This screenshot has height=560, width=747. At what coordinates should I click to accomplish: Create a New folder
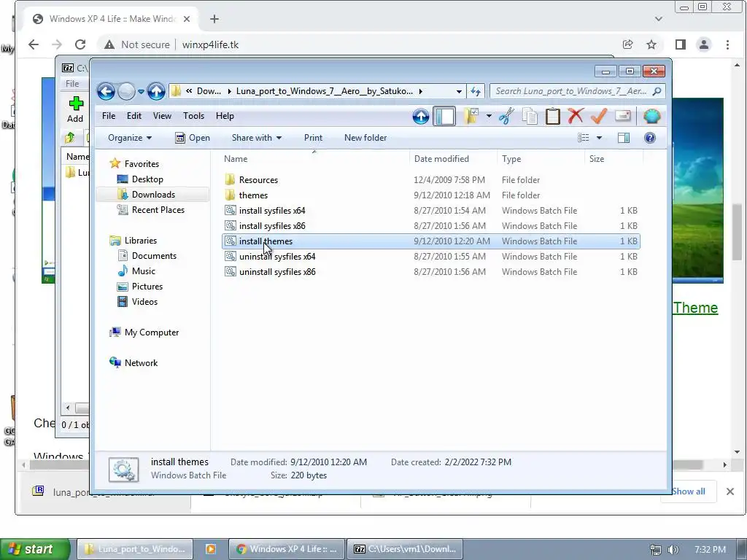click(365, 138)
